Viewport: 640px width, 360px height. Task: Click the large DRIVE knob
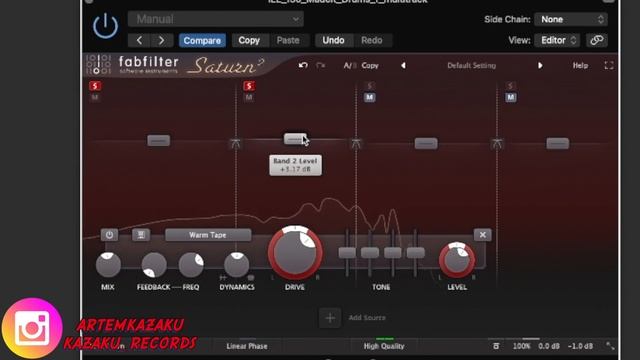point(295,252)
